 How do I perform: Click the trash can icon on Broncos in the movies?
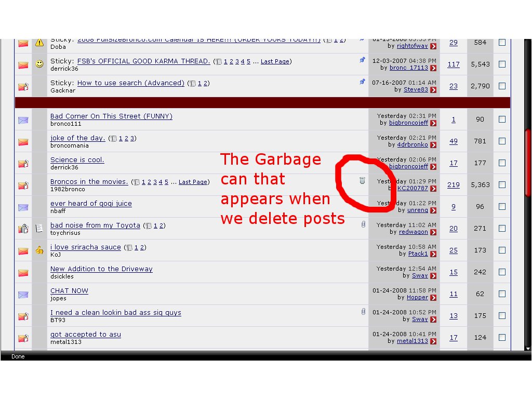362,181
